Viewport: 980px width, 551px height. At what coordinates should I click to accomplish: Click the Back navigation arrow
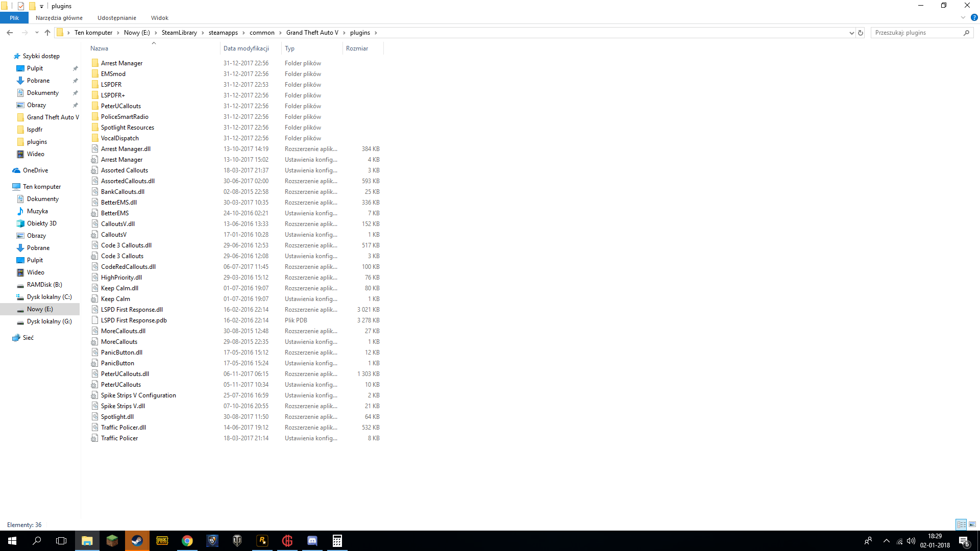click(x=10, y=33)
